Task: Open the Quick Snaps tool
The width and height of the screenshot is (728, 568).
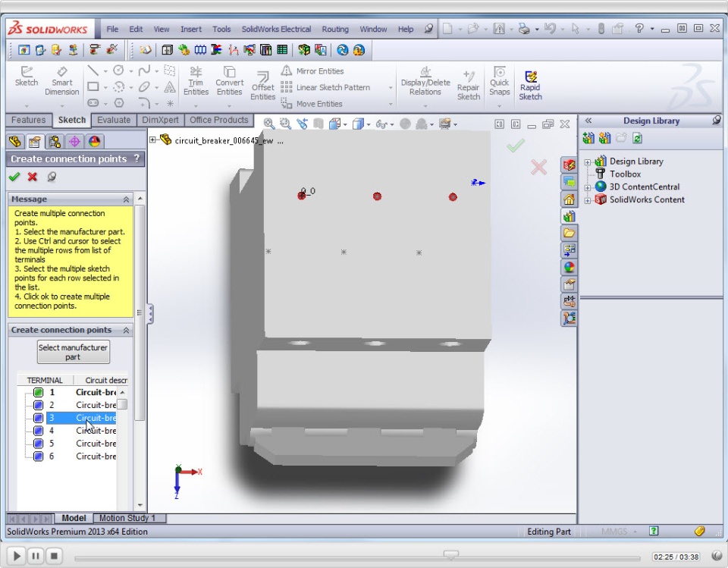Action: 500,81
